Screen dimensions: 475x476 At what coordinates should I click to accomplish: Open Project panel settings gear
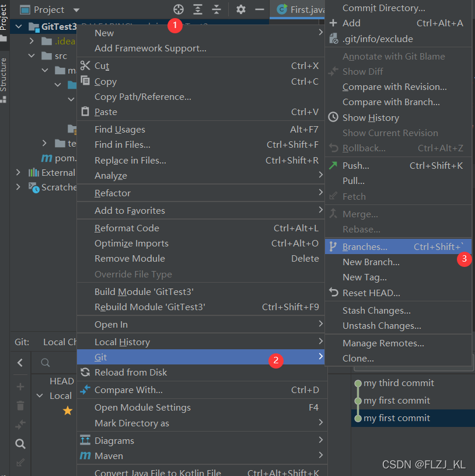point(241,9)
